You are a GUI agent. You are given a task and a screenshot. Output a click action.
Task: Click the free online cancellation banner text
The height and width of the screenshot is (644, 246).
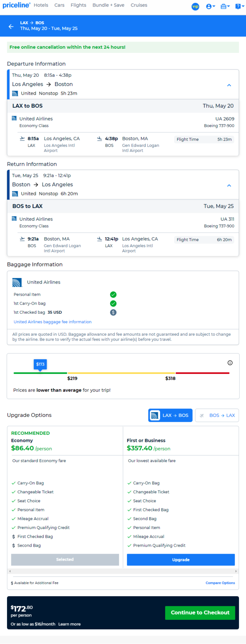68,47
